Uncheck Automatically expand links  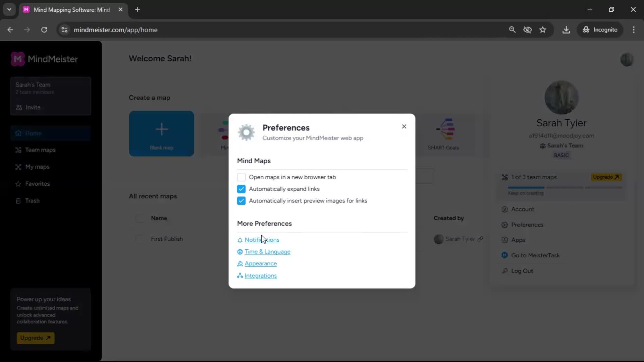(x=241, y=189)
